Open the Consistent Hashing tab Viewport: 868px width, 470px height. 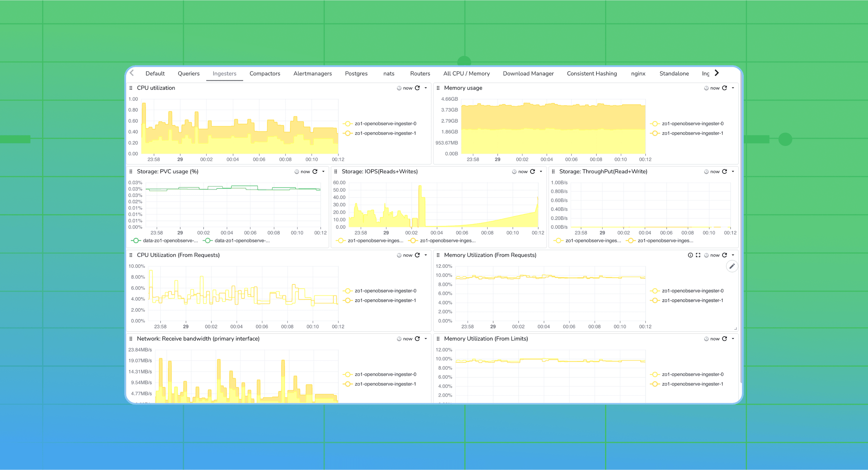[592, 74]
